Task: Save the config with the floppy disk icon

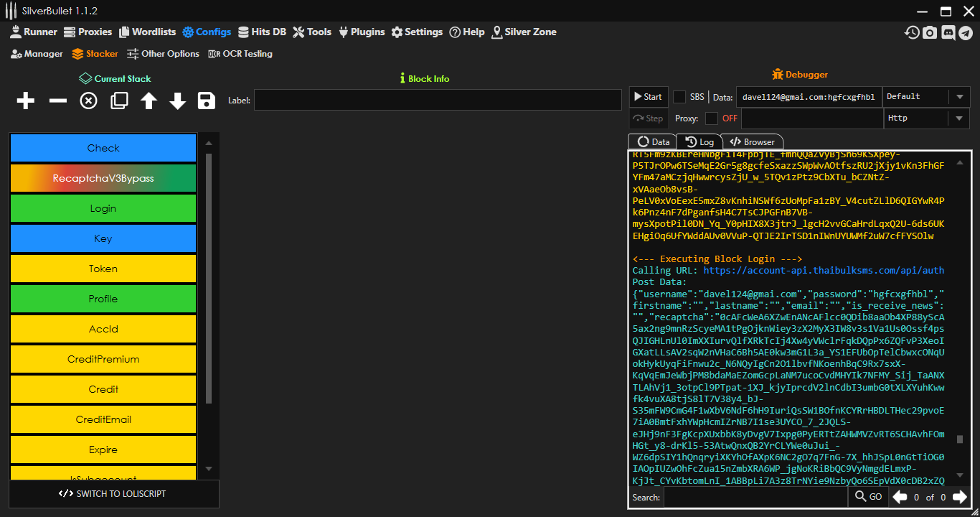Action: tap(207, 101)
